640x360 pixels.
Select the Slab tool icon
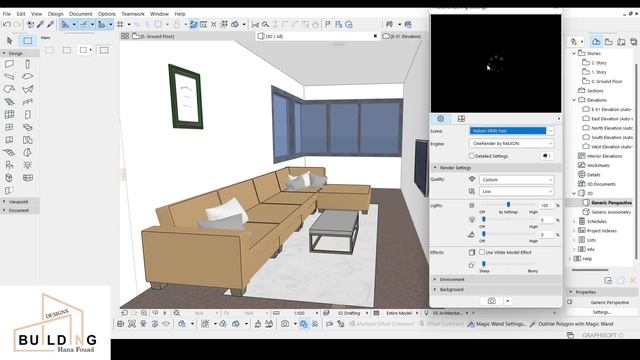click(x=27, y=76)
